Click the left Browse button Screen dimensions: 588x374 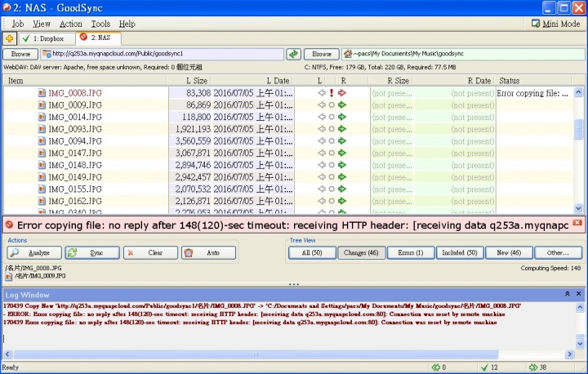point(20,54)
